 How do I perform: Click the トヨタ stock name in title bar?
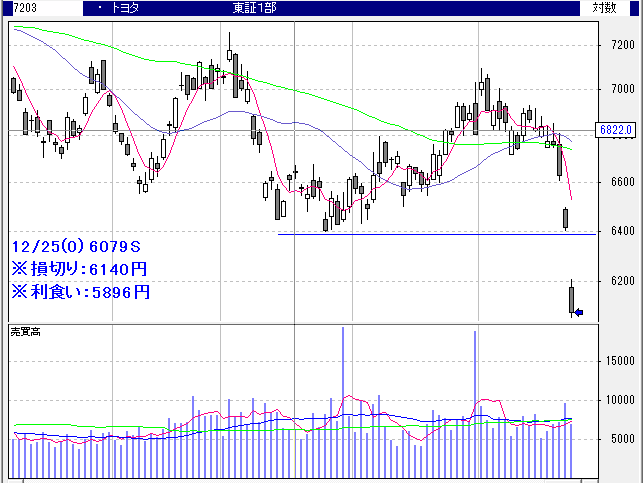pos(125,8)
